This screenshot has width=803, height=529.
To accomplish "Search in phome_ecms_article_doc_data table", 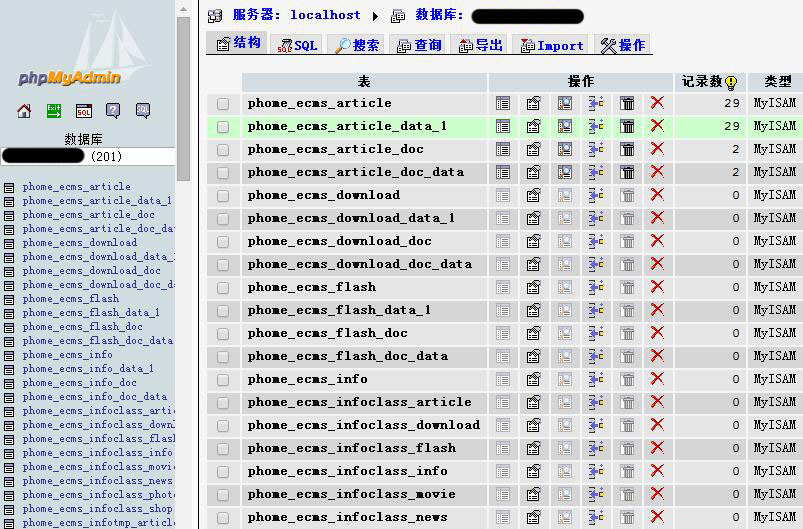I will tap(565, 172).
